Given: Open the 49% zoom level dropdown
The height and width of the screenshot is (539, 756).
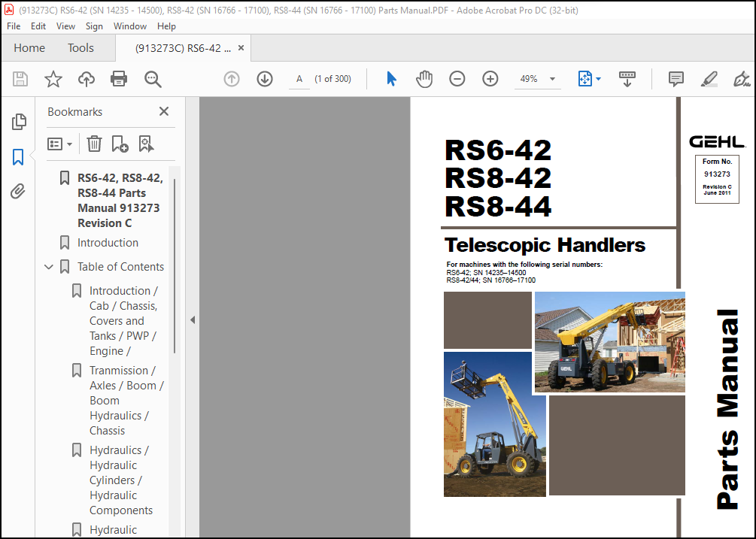Looking at the screenshot, I should (x=538, y=79).
